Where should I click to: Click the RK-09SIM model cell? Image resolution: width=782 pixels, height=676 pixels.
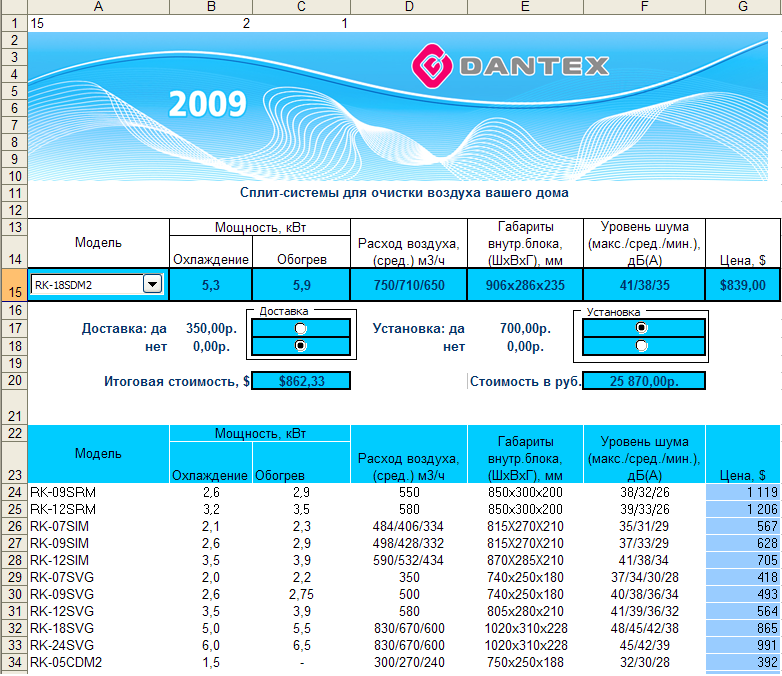click(98, 543)
